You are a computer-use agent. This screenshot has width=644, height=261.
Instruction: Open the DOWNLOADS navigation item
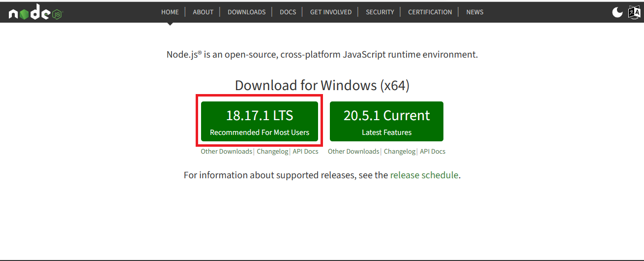click(x=246, y=12)
